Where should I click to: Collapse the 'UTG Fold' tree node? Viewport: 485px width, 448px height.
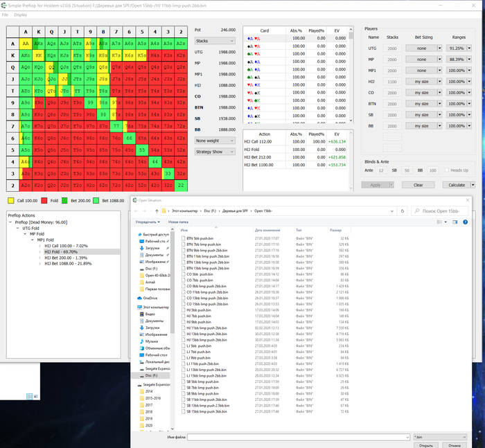coord(17,229)
